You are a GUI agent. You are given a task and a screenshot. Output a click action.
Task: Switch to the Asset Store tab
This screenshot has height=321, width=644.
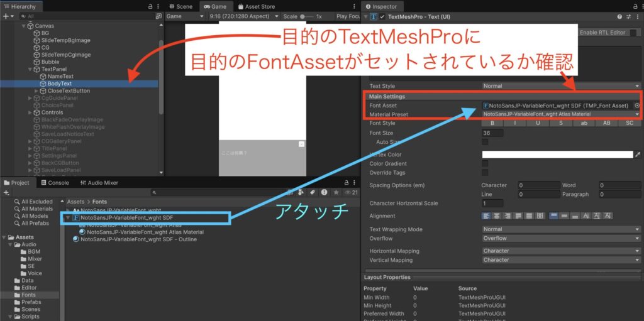(257, 6)
